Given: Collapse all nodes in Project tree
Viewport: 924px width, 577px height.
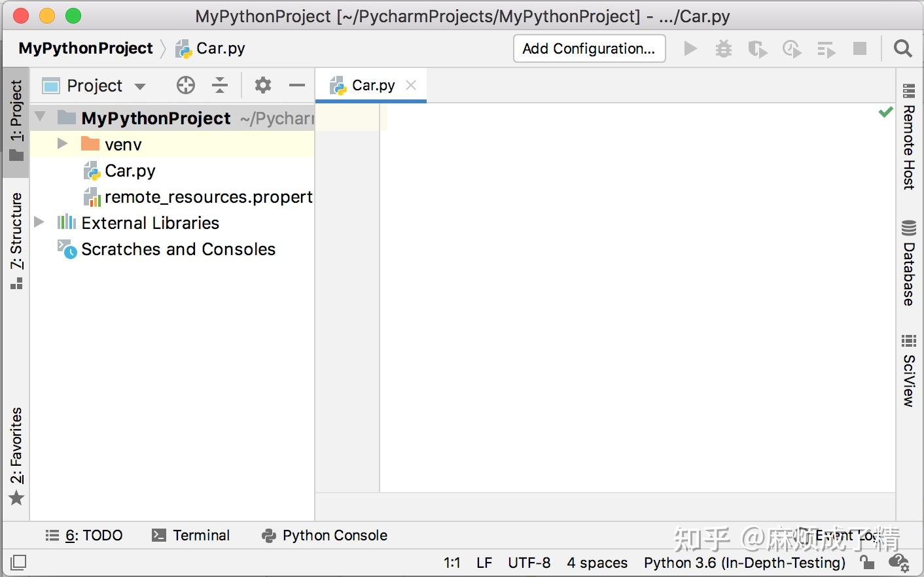Looking at the screenshot, I should [220, 85].
